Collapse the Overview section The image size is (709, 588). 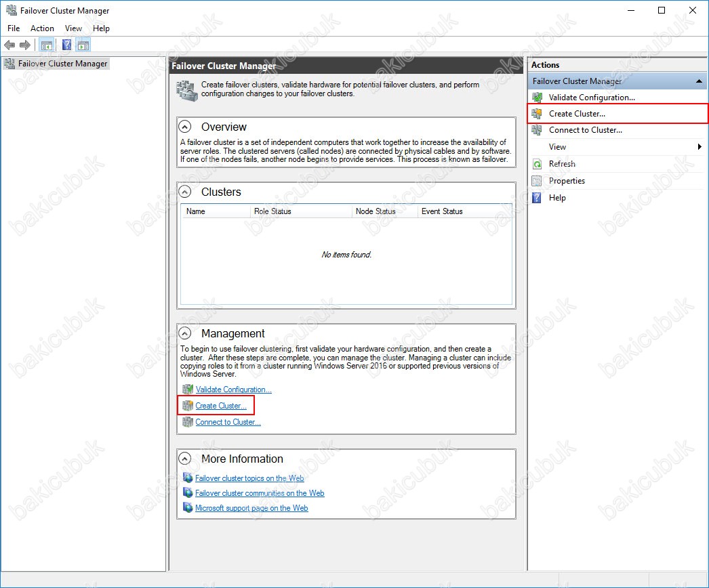185,127
